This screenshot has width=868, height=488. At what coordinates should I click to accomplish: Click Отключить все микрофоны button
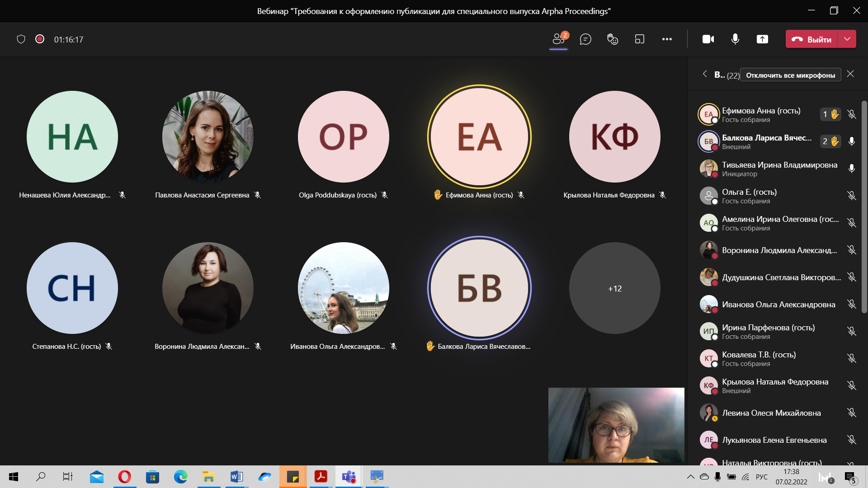pos(790,75)
